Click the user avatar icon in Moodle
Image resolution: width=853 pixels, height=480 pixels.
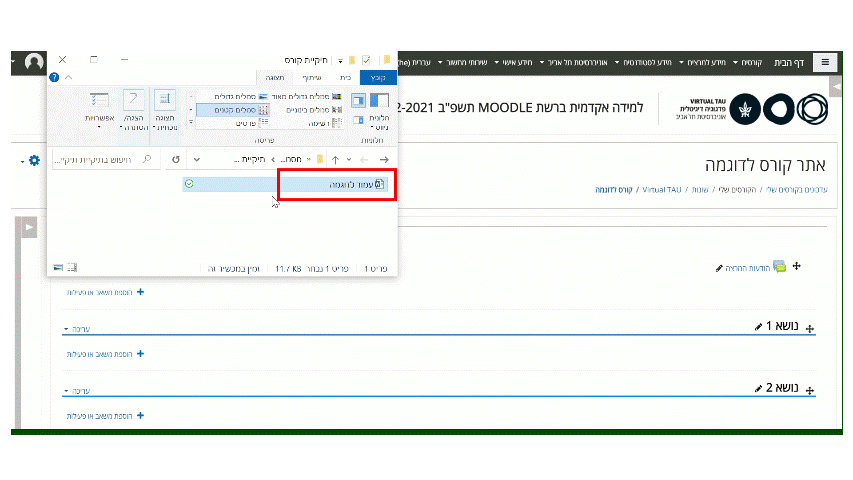point(34,63)
